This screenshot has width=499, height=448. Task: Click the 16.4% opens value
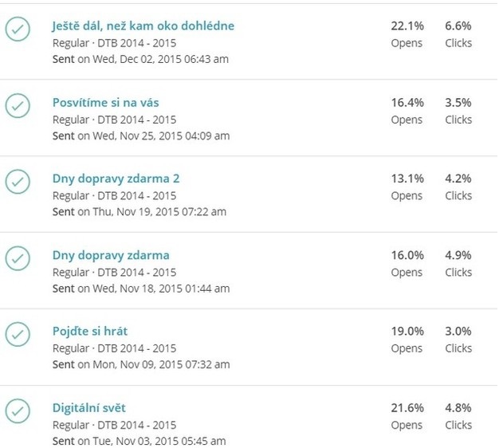(407, 103)
